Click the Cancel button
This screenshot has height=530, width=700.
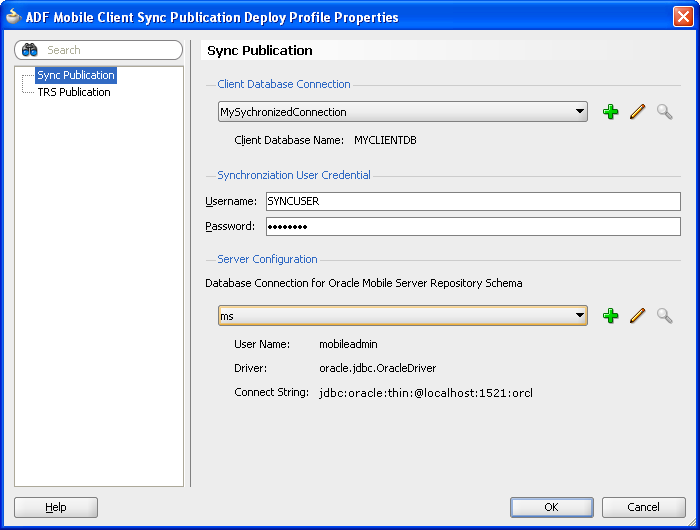click(643, 507)
